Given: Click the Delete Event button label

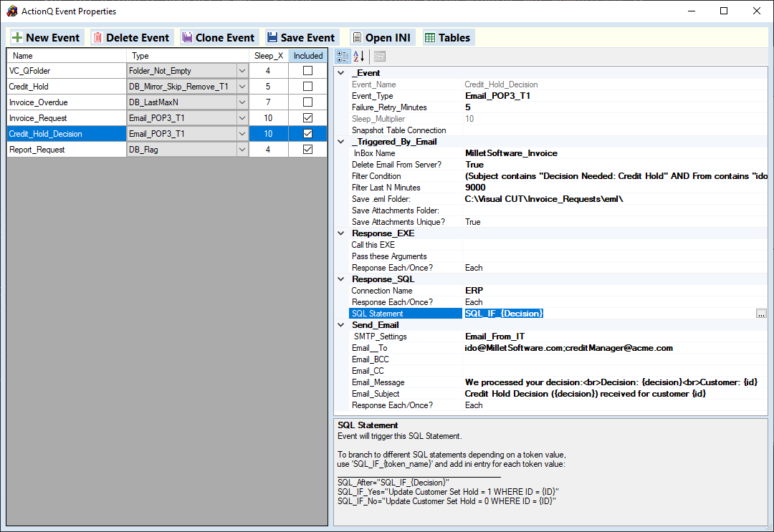Looking at the screenshot, I should 137,37.
